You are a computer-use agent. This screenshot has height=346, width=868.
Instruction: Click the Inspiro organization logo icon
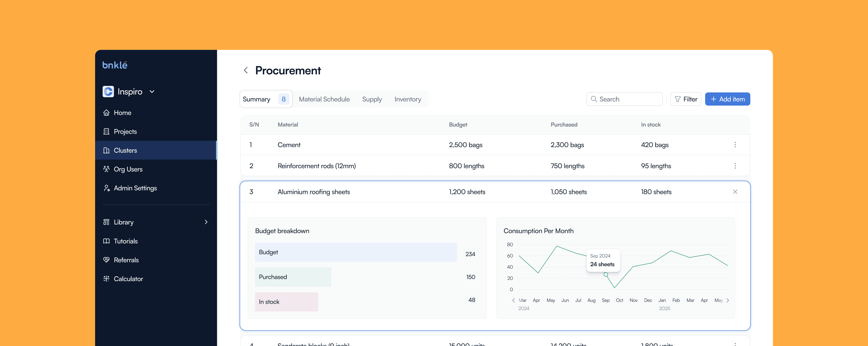click(x=108, y=92)
